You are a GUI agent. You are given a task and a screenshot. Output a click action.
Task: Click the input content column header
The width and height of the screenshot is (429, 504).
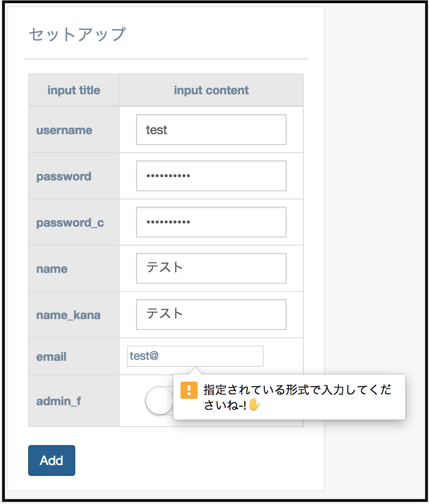[x=211, y=90]
